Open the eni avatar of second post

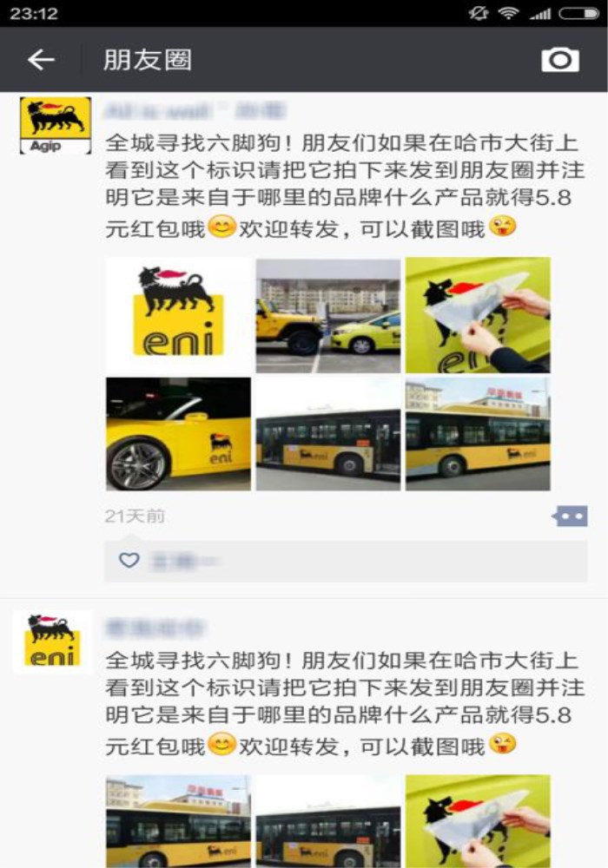(52, 641)
